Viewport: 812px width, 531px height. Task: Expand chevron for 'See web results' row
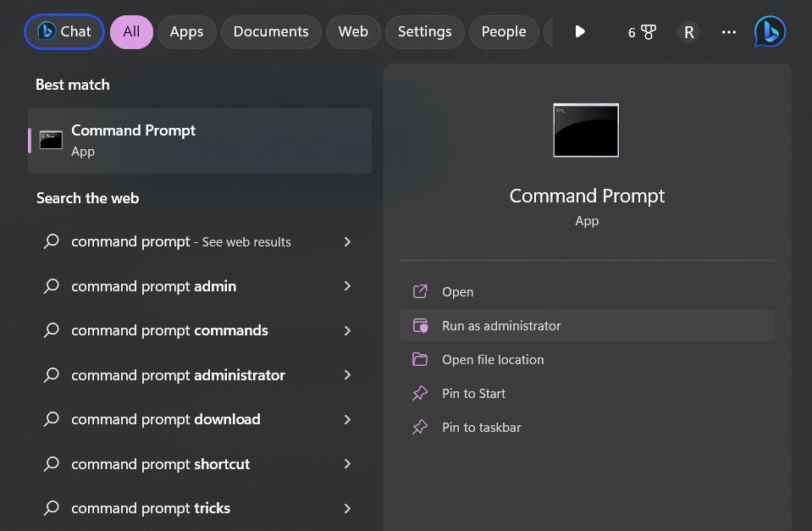pyautogui.click(x=347, y=242)
